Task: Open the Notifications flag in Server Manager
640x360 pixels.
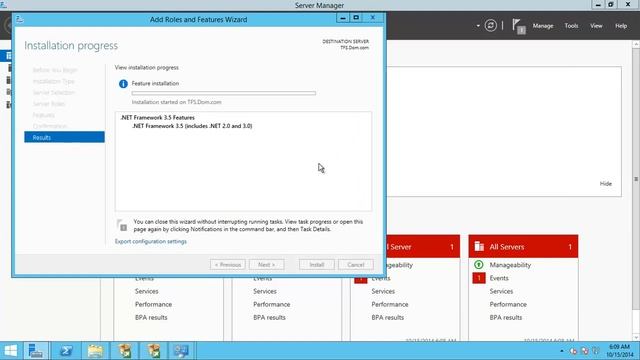Action: click(519, 27)
